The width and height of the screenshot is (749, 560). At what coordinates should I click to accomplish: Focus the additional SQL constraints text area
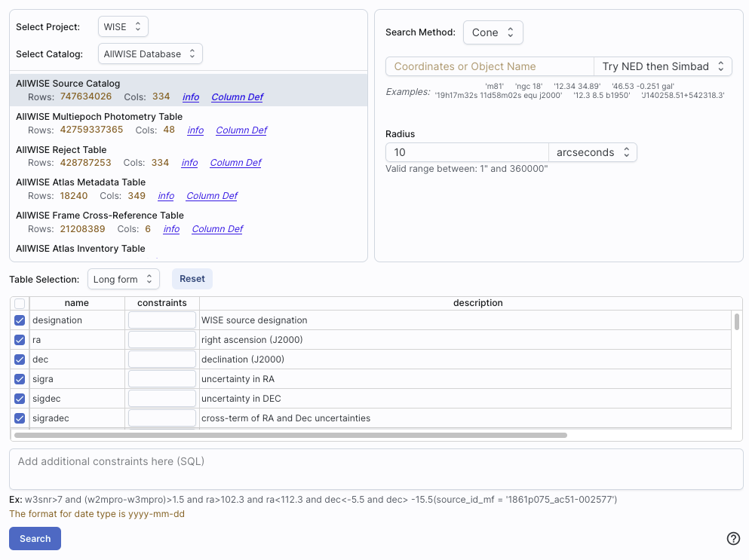tap(376, 470)
